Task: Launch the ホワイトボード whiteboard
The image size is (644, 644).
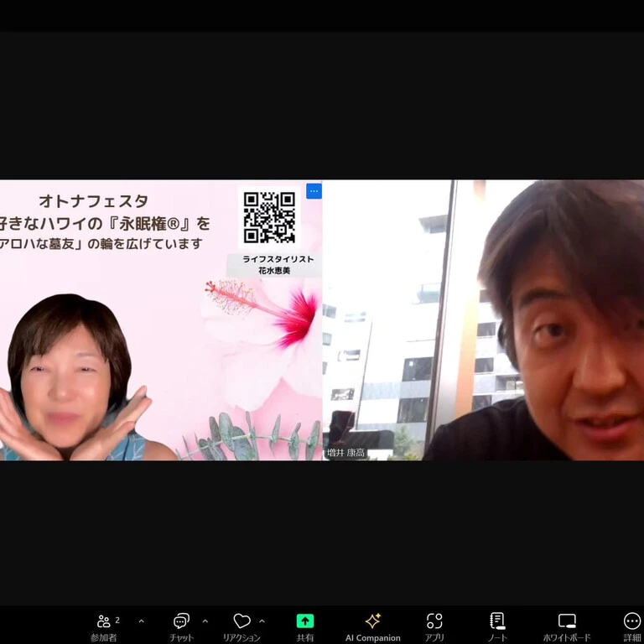Action: [x=567, y=627]
